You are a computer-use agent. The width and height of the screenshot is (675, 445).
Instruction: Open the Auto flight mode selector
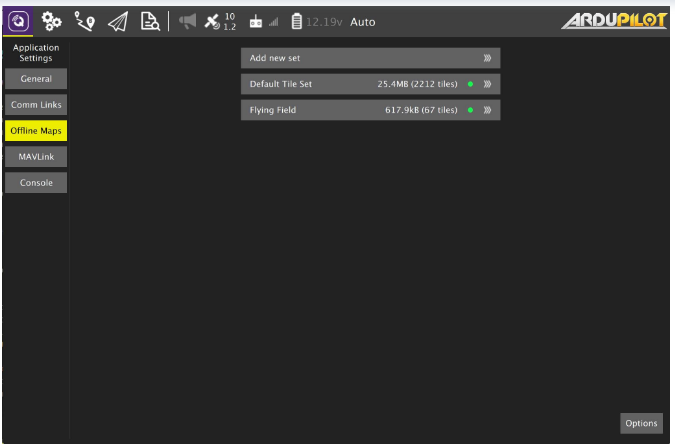point(363,21)
